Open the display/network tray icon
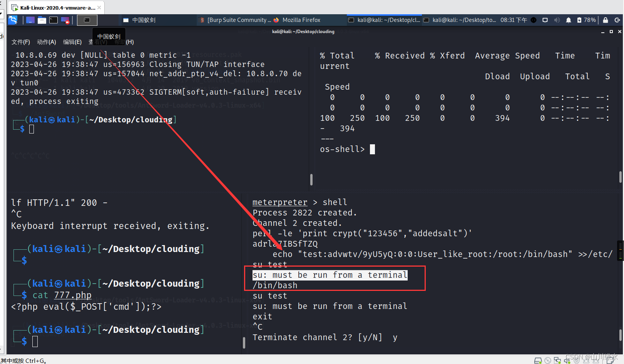 point(545,20)
